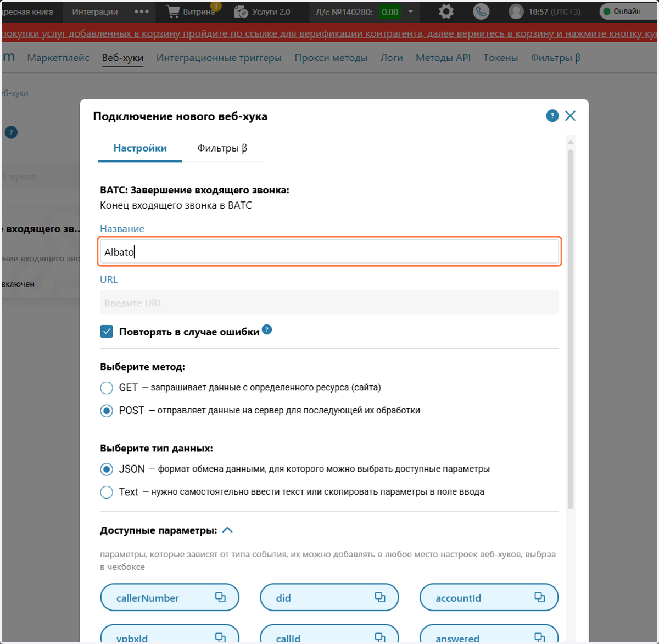This screenshot has width=659, height=644.
Task: Click Л/с №140280 account label
Action: point(344,12)
